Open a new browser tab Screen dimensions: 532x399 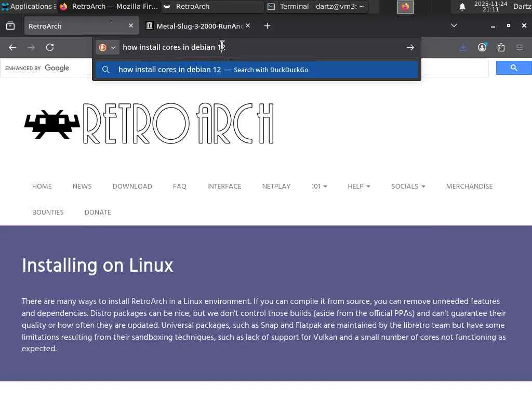tap(268, 26)
